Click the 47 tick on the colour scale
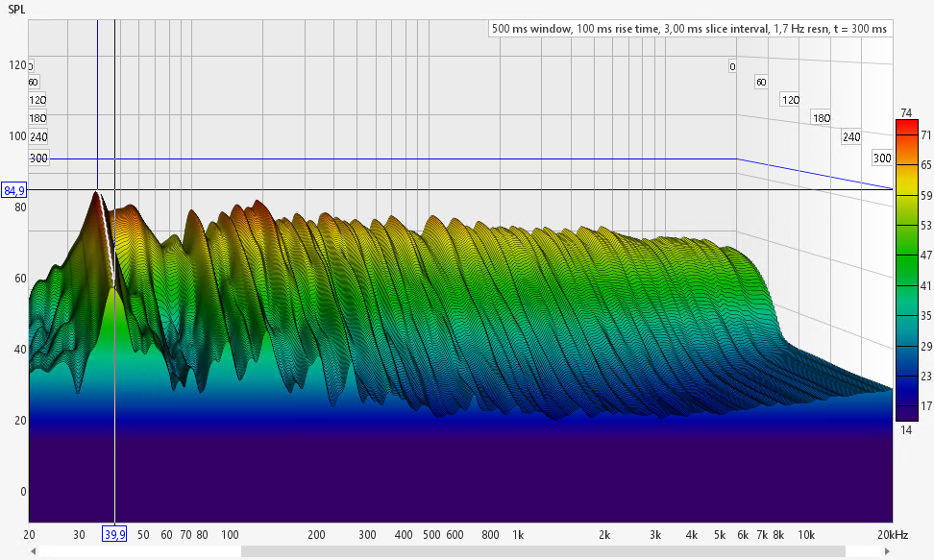 click(x=926, y=255)
